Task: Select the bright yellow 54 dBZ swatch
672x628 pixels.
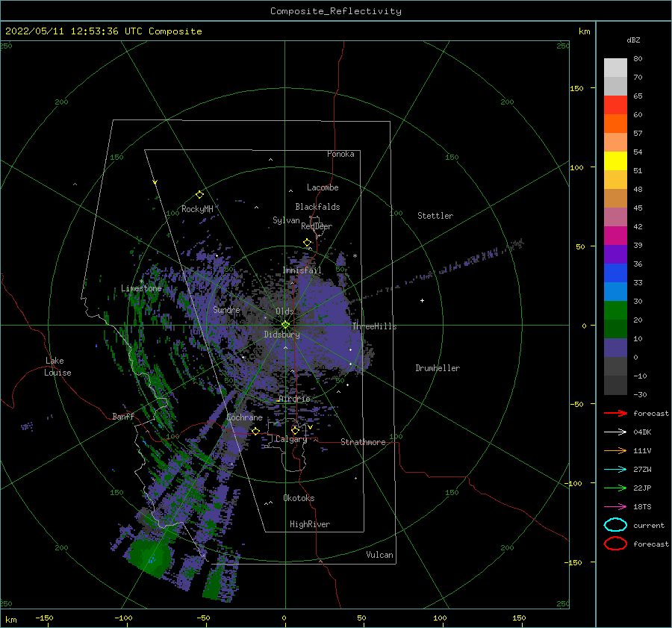Action: (x=615, y=161)
